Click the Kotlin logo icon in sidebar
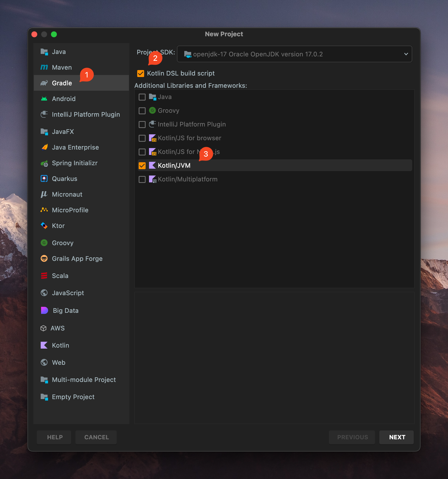This screenshot has height=479, width=448. (44, 345)
